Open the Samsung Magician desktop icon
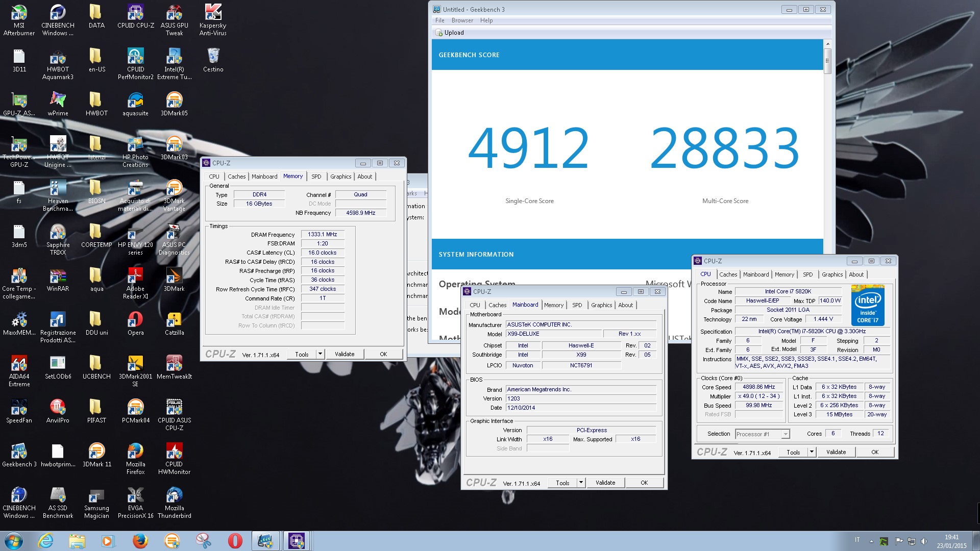 point(96,503)
